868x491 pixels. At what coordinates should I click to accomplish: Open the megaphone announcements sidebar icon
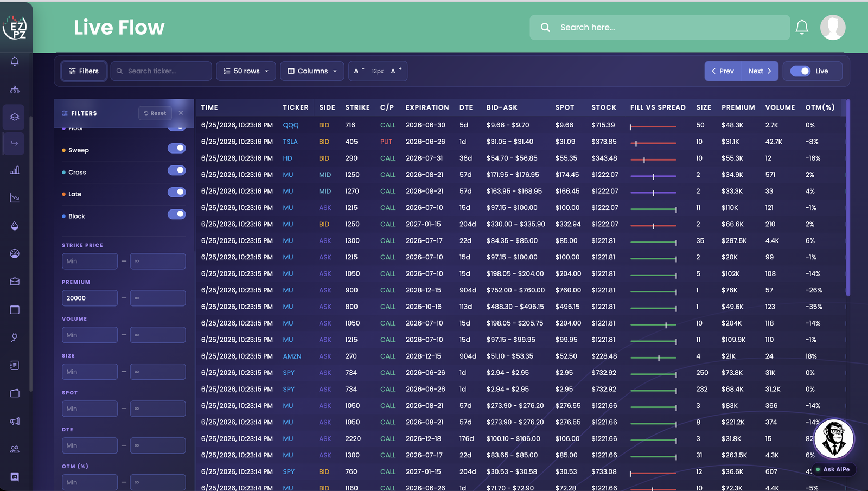click(x=15, y=421)
